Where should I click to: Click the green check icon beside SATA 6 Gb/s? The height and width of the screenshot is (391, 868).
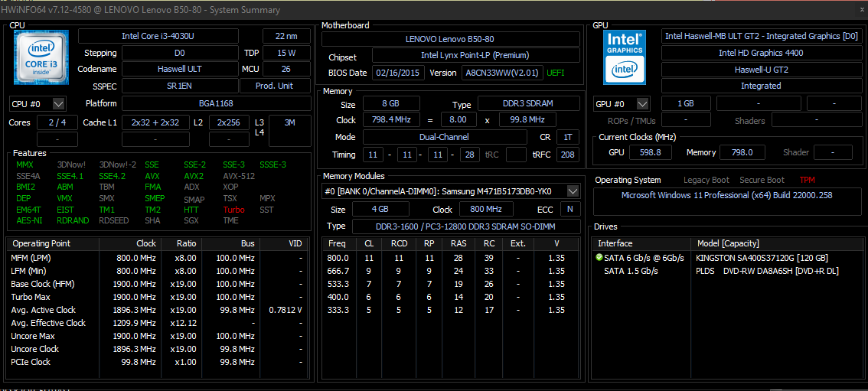[599, 258]
